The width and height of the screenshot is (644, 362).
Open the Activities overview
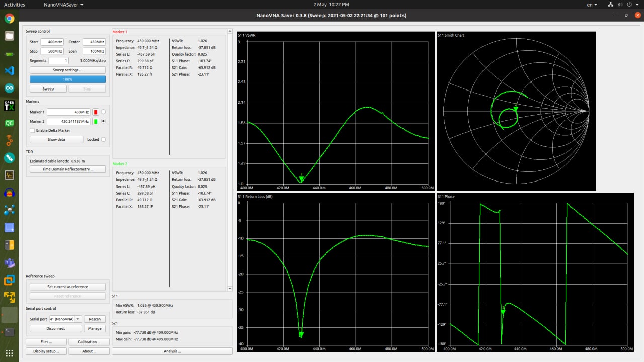click(x=14, y=5)
